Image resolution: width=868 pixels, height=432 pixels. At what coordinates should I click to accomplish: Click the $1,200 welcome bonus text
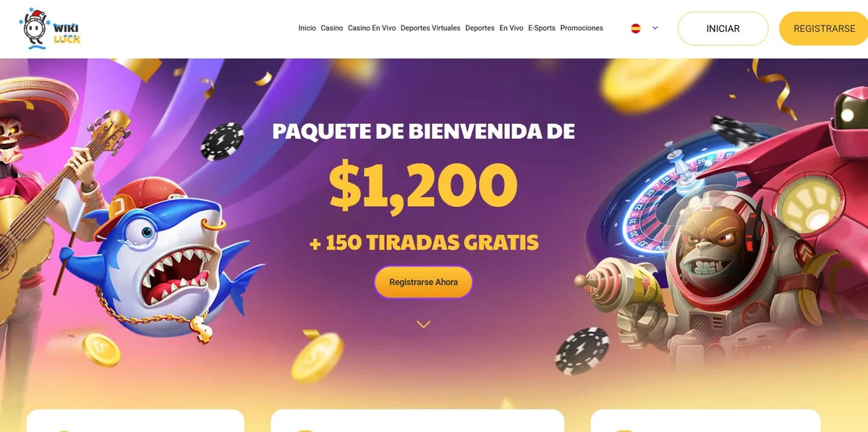pos(424,185)
